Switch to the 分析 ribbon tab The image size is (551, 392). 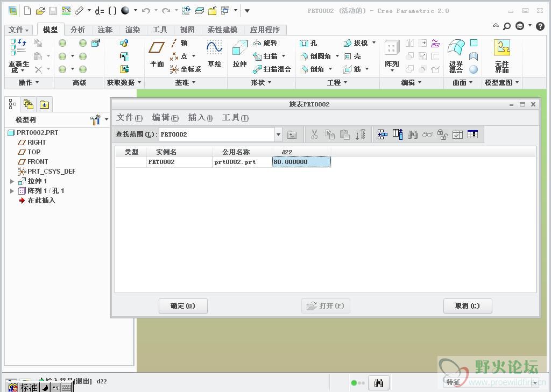[77, 30]
